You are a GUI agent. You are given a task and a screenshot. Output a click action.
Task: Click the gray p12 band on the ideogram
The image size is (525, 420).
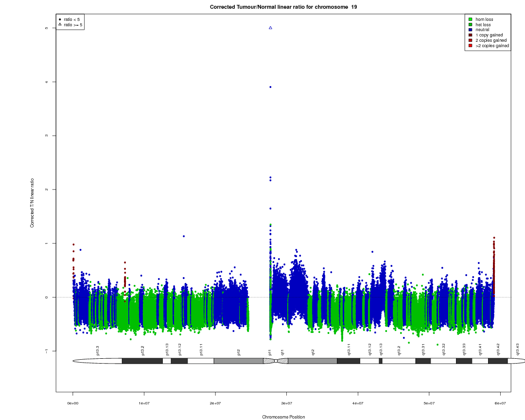(238, 361)
